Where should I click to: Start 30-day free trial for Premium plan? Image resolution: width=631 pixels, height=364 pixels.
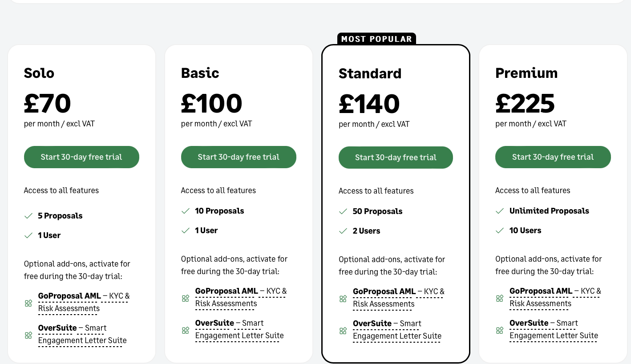tap(553, 157)
